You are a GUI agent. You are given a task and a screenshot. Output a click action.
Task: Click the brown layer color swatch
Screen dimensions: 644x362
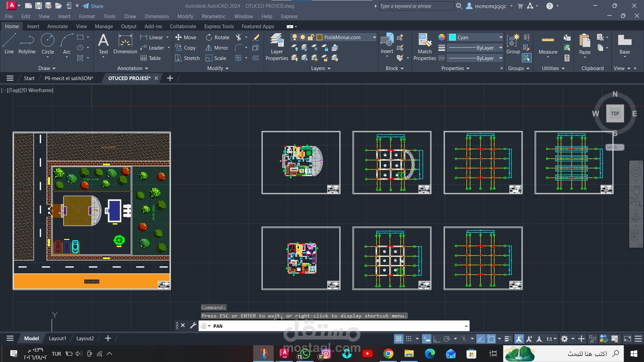[x=319, y=37]
